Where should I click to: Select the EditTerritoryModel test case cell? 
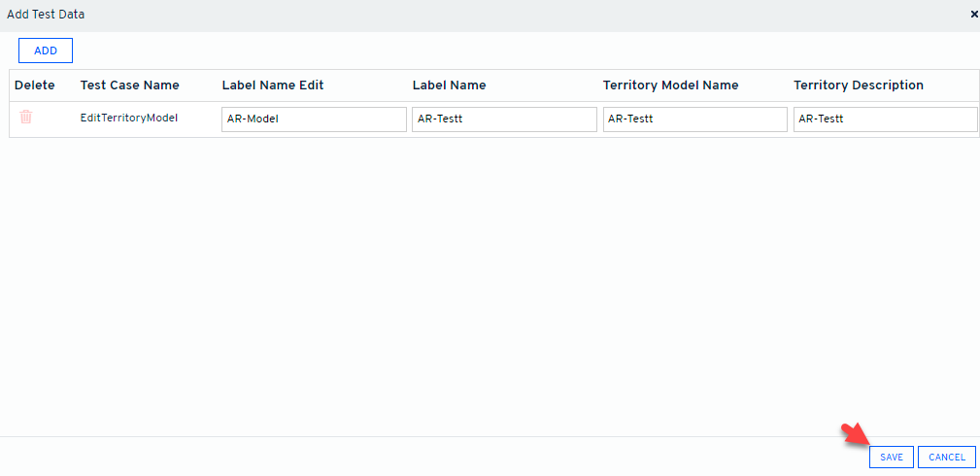click(129, 119)
